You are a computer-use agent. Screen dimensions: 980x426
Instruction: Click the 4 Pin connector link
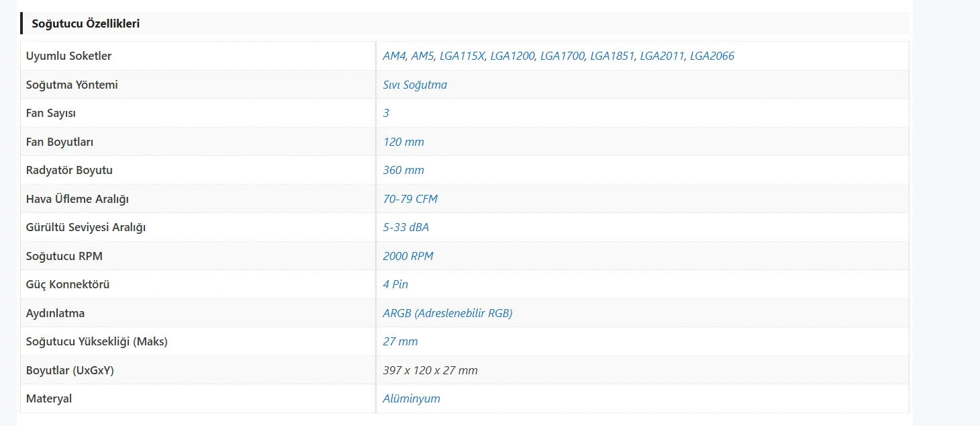tap(395, 284)
